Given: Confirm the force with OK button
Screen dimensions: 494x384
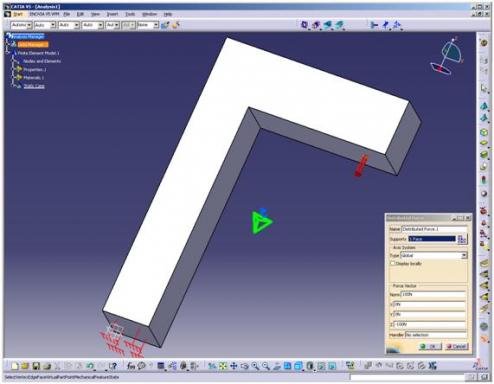Looking at the screenshot, I should 430,346.
